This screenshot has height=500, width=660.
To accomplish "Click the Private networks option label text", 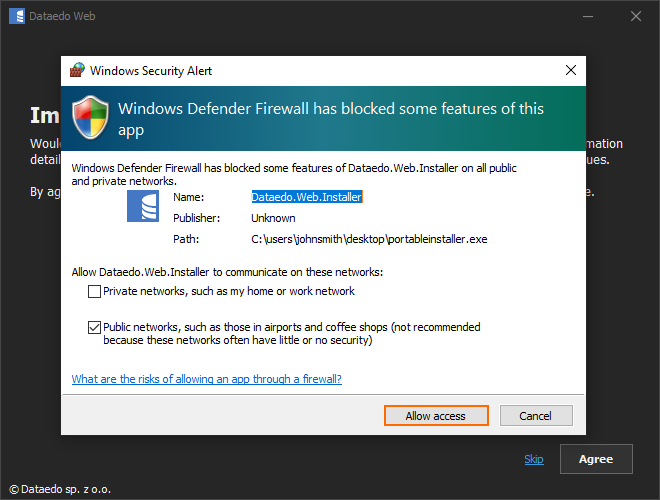I will coord(229,292).
